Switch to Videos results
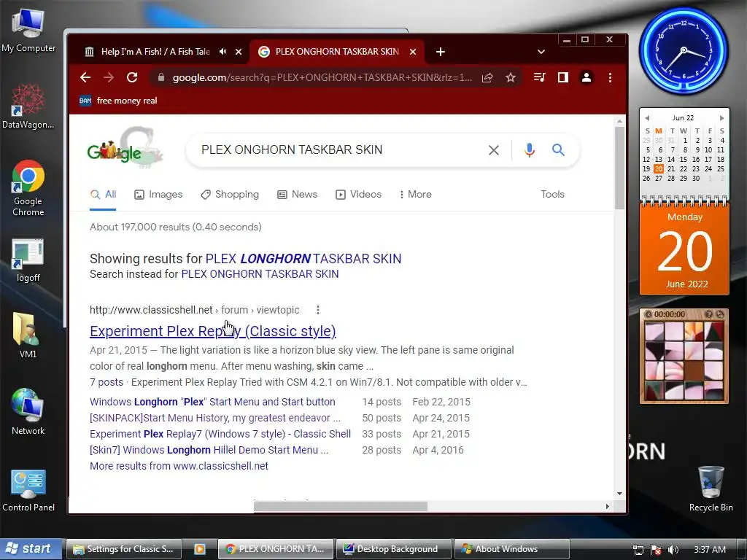 (358, 194)
